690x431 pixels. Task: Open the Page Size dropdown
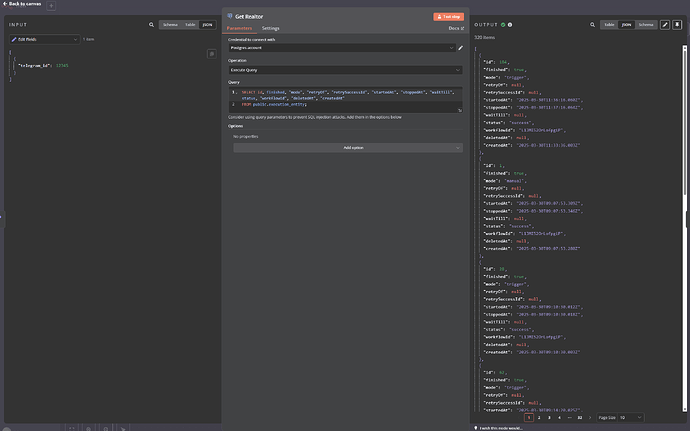pyautogui.click(x=631, y=417)
